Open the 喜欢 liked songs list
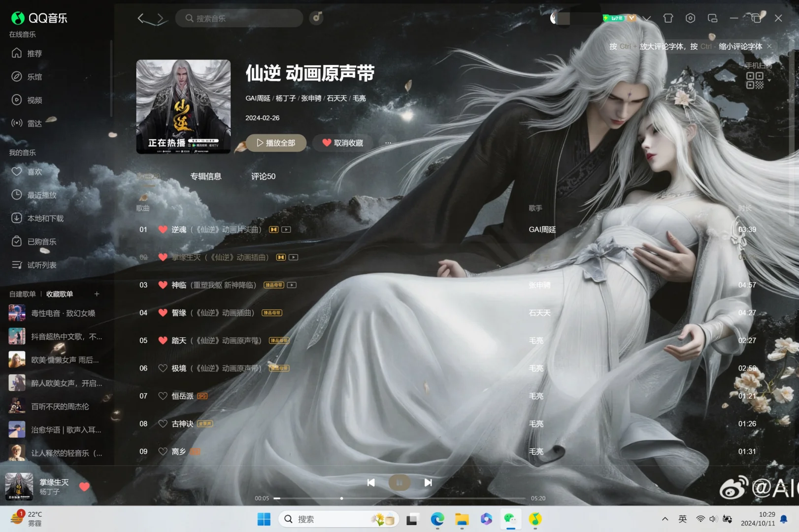Viewport: 799px width, 532px height. (x=28, y=171)
